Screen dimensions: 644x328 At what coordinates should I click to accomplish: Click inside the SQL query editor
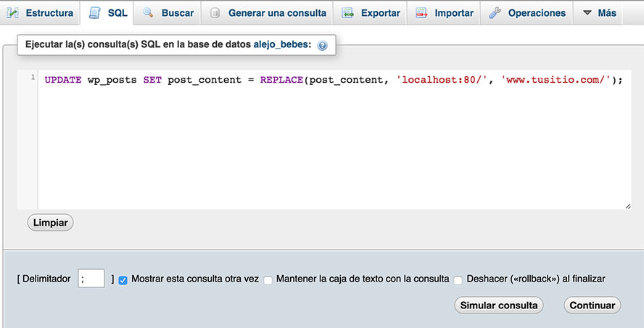334,140
